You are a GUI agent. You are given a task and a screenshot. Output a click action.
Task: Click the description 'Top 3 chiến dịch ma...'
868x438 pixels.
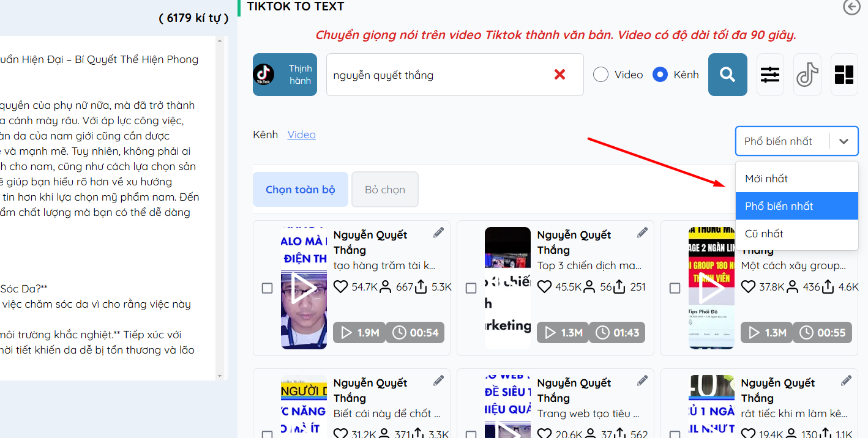590,265
